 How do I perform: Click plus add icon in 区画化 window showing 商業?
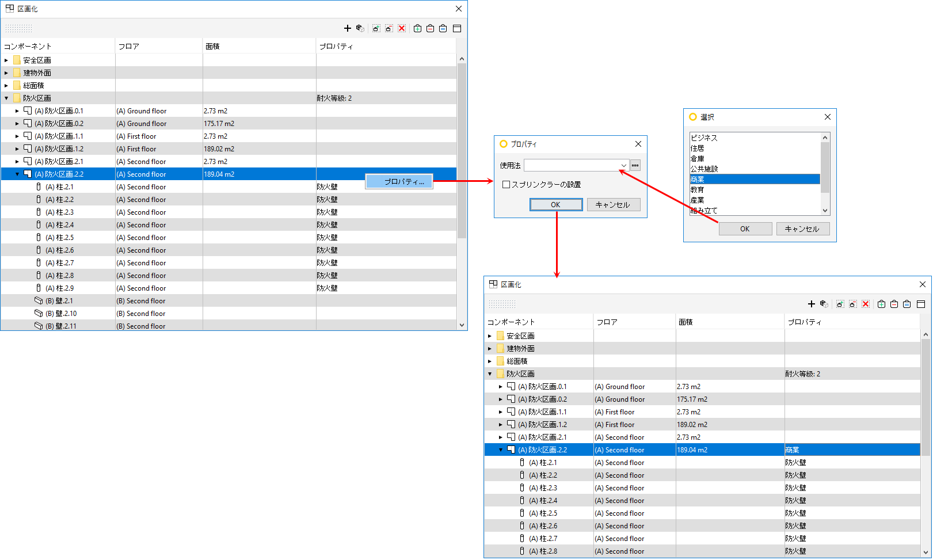click(811, 304)
